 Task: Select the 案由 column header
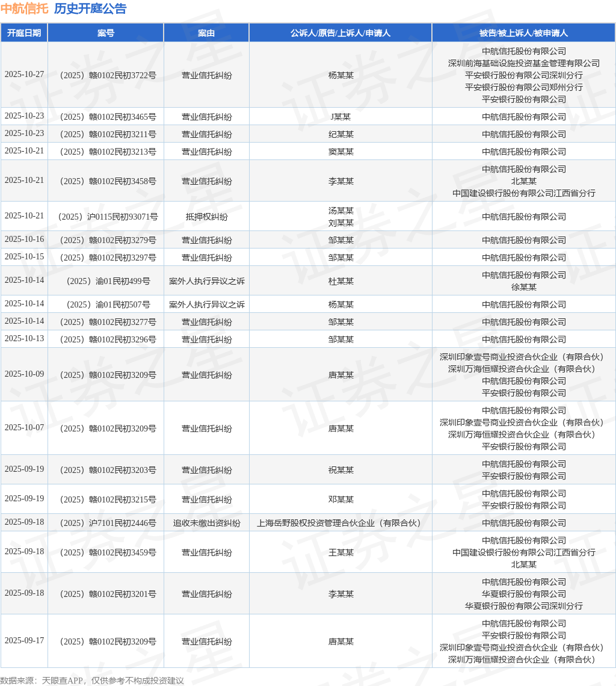206,33
